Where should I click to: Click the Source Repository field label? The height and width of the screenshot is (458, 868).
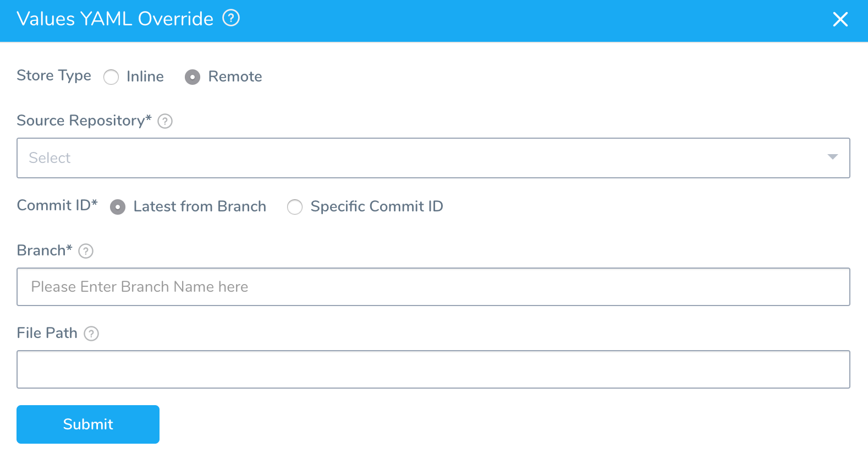pyautogui.click(x=84, y=121)
